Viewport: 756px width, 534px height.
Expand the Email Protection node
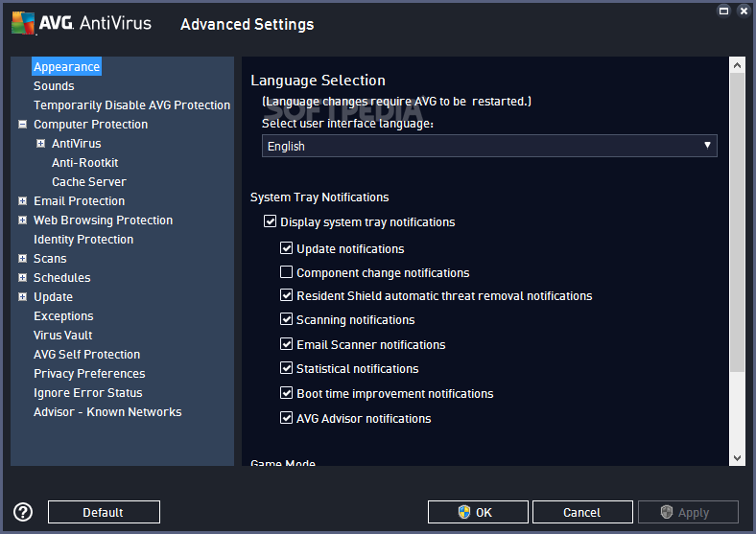[22, 201]
